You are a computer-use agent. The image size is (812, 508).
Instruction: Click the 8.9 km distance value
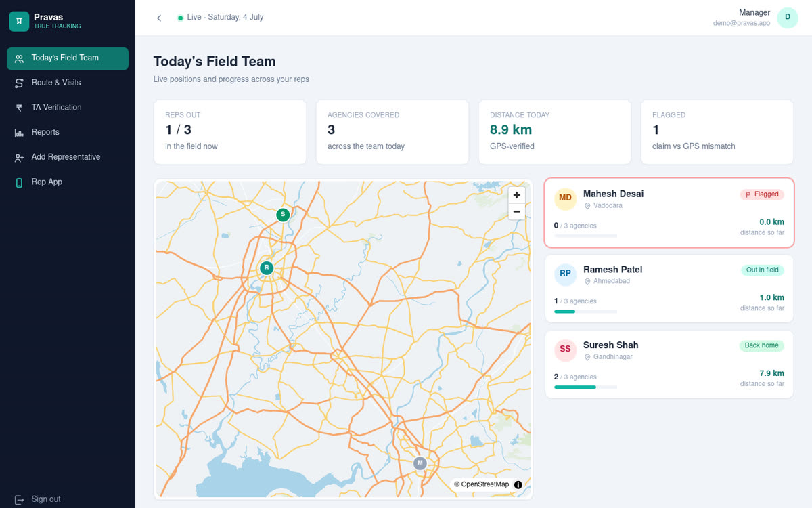pos(511,130)
